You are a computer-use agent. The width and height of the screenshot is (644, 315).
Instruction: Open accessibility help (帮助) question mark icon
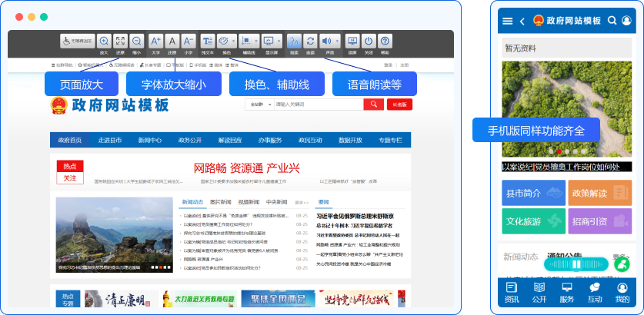pos(385,41)
